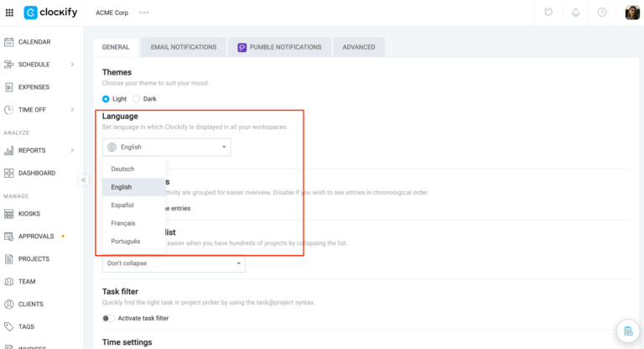This screenshot has height=349, width=644.
Task: Switch to the Advanced tab
Action: (359, 47)
